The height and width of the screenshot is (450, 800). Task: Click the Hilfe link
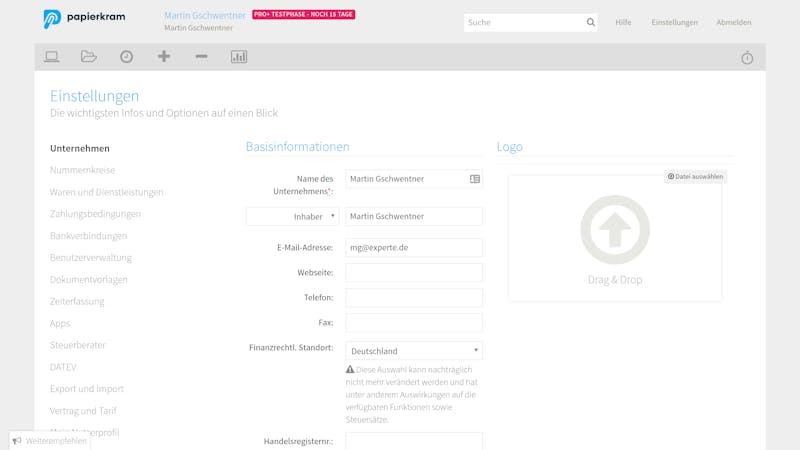623,22
